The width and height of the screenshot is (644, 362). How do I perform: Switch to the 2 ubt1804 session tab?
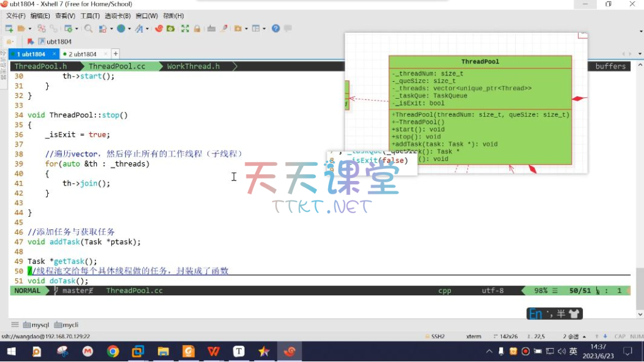click(x=82, y=54)
